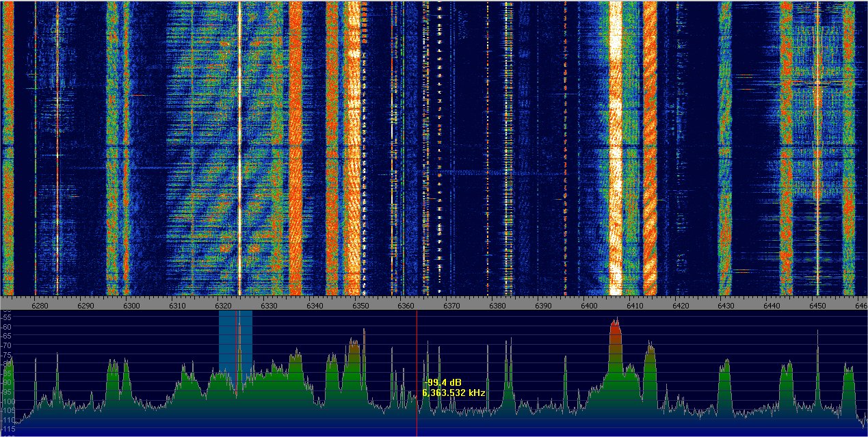Click the 6280 label on frequency scale

tap(40, 306)
